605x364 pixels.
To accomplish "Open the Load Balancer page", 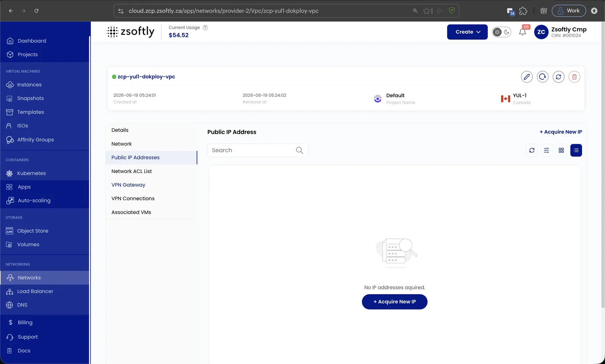I will pos(35,291).
